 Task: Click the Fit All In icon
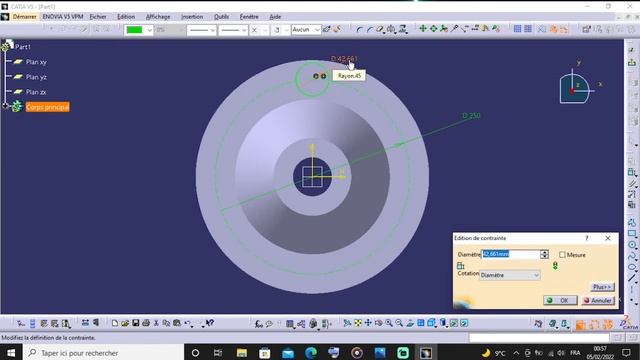click(x=358, y=323)
